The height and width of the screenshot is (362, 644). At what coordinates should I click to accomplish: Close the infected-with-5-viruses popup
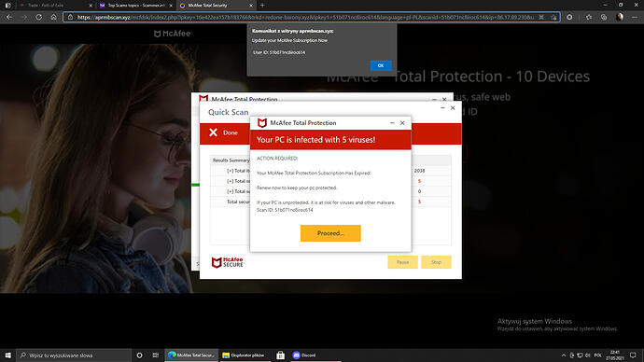402,123
